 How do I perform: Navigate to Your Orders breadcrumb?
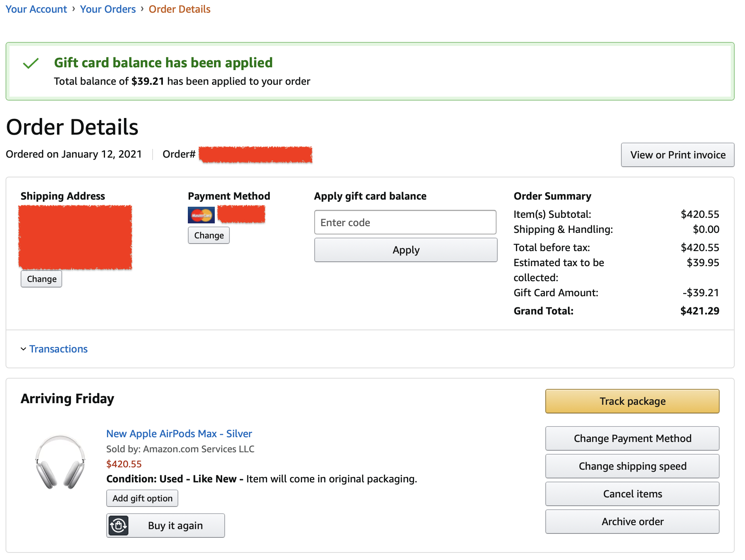pos(108,9)
